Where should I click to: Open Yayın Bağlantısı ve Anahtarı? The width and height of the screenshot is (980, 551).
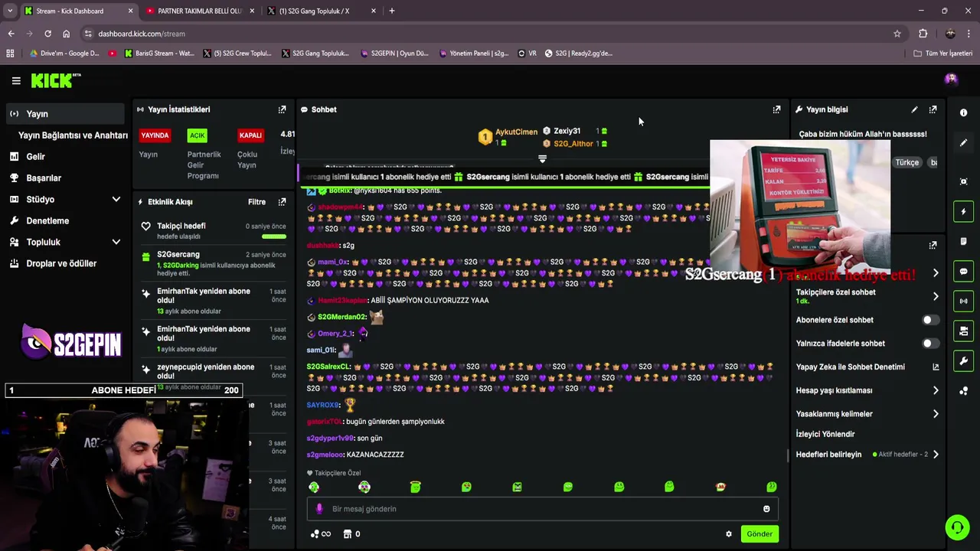coord(73,135)
